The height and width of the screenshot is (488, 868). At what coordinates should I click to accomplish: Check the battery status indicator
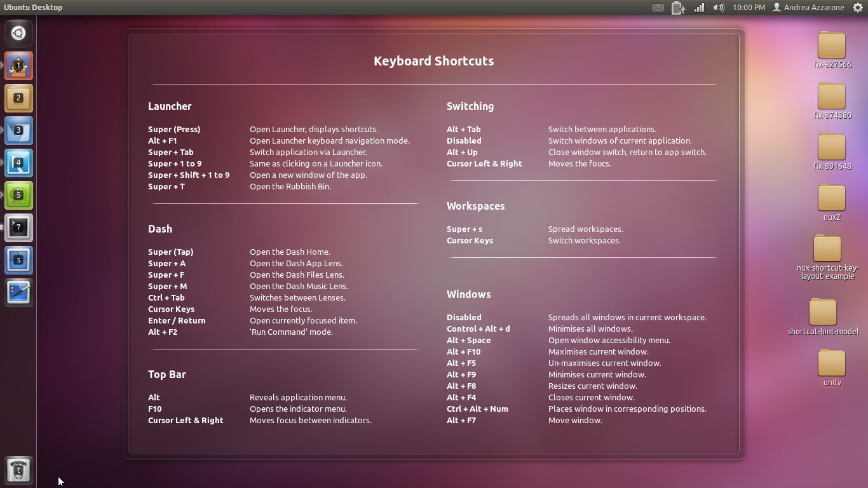coord(678,8)
